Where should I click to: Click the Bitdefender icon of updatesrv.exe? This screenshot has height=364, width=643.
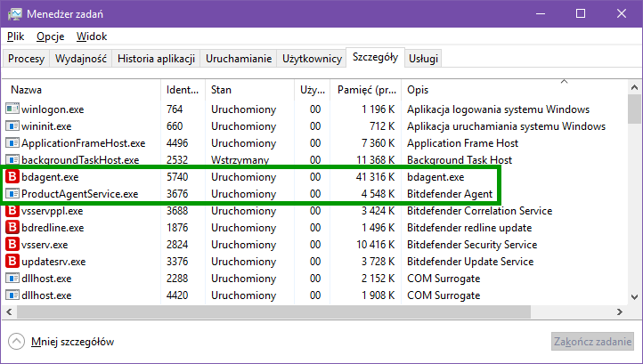tap(12, 261)
